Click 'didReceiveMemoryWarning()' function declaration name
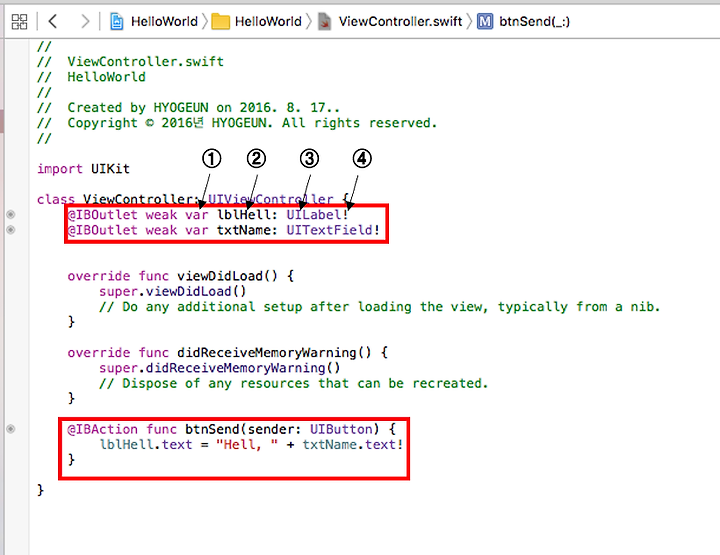This screenshot has width=720, height=555. [x=274, y=353]
